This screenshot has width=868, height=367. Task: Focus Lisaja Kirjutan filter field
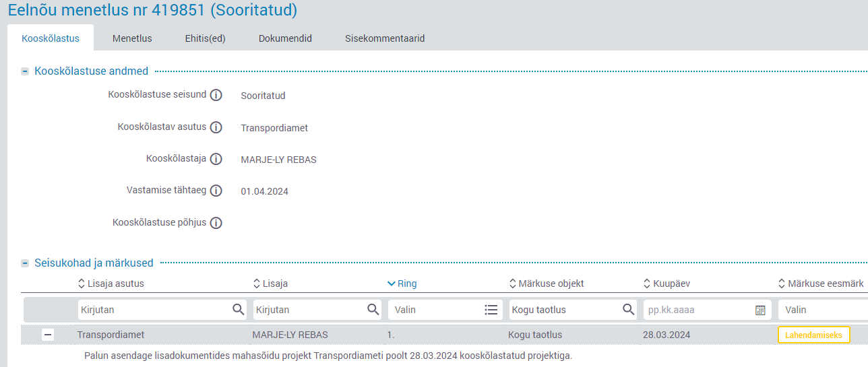317,310
